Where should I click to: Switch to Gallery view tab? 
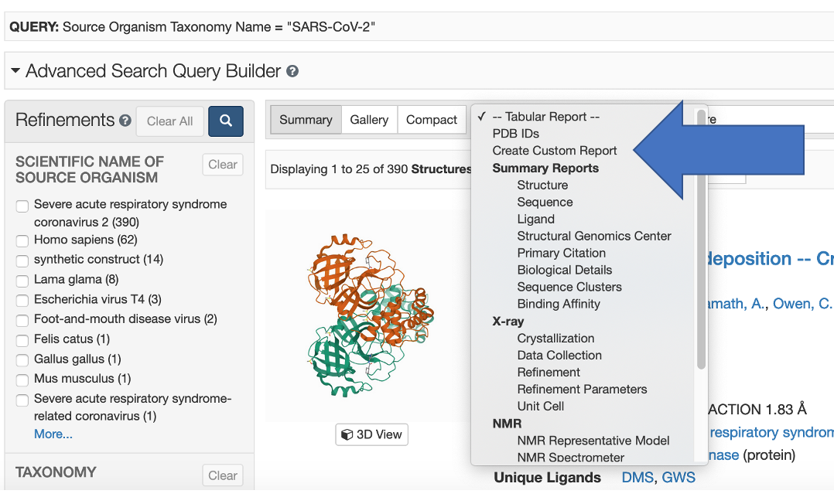tap(369, 120)
